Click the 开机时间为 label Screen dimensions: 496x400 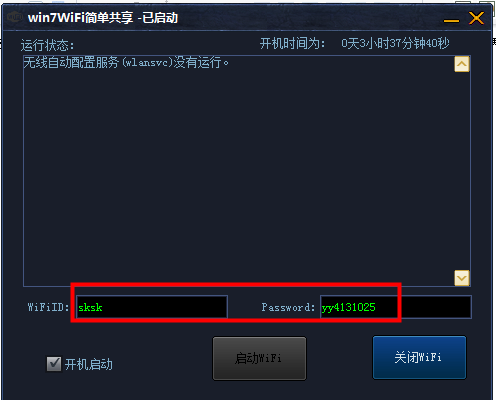tap(292, 43)
